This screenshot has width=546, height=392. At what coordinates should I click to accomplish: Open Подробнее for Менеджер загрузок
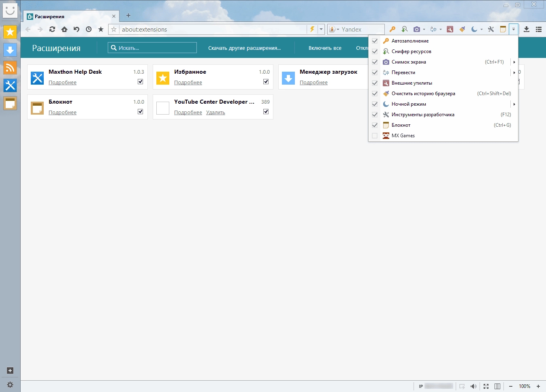[314, 82]
